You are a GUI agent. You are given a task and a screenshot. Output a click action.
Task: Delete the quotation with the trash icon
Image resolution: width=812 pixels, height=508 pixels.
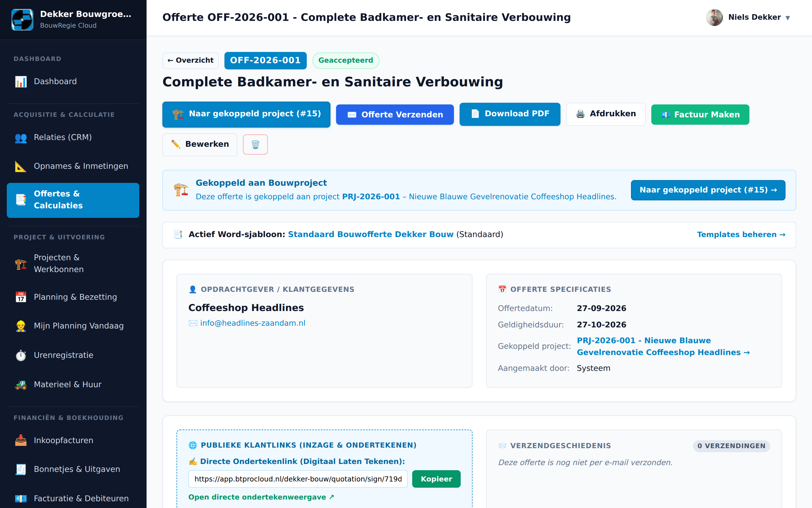(255, 144)
